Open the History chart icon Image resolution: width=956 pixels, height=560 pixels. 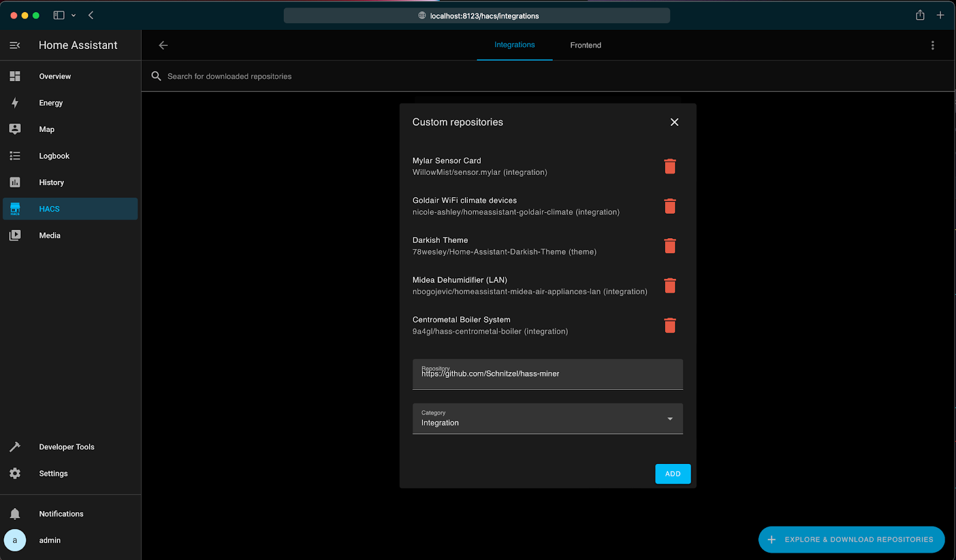coord(15,182)
